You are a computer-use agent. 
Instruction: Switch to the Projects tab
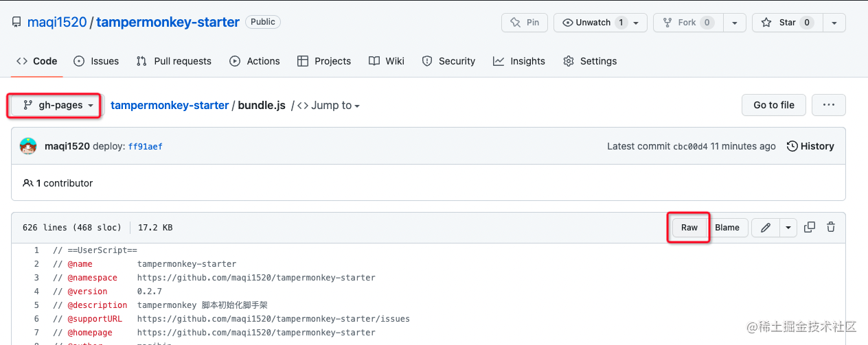point(324,61)
